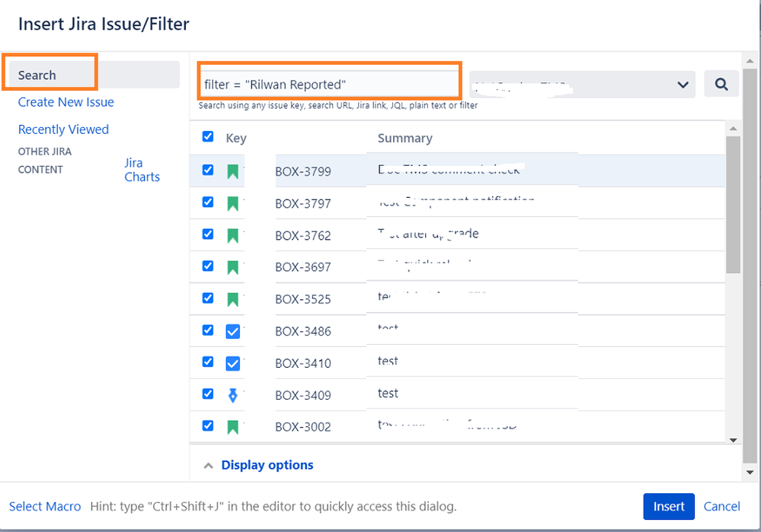This screenshot has height=532, width=761.
Task: Open Jira Charts link
Action: click(142, 170)
